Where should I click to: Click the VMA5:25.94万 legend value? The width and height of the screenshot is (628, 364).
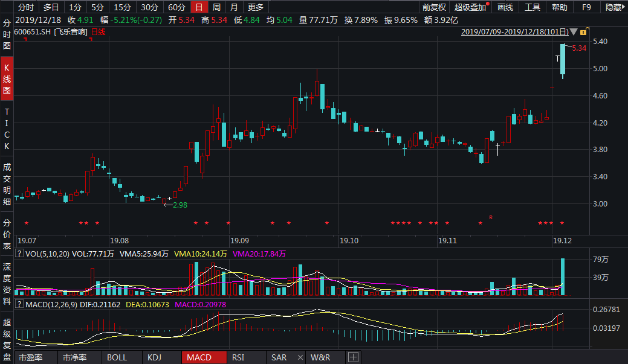(144, 254)
